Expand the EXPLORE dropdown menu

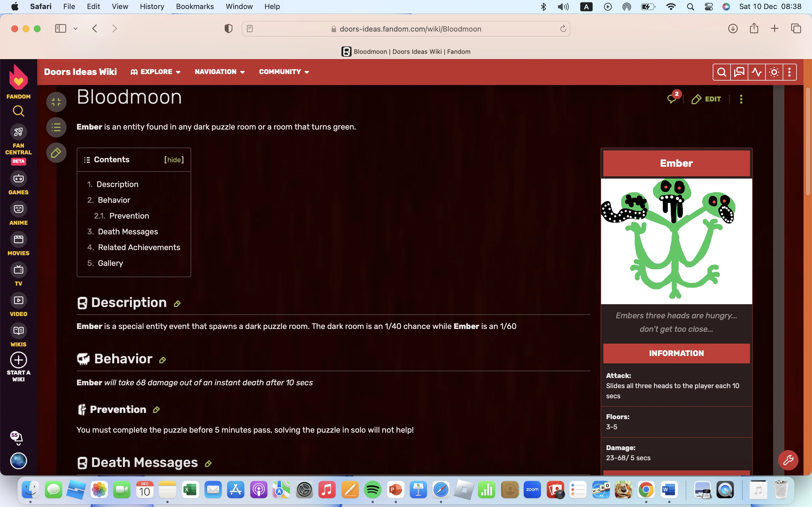click(x=156, y=72)
